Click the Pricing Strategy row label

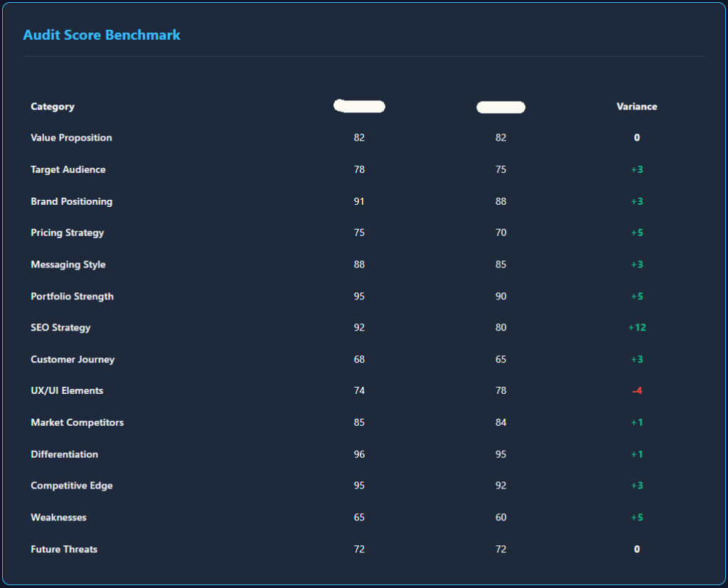coord(67,232)
